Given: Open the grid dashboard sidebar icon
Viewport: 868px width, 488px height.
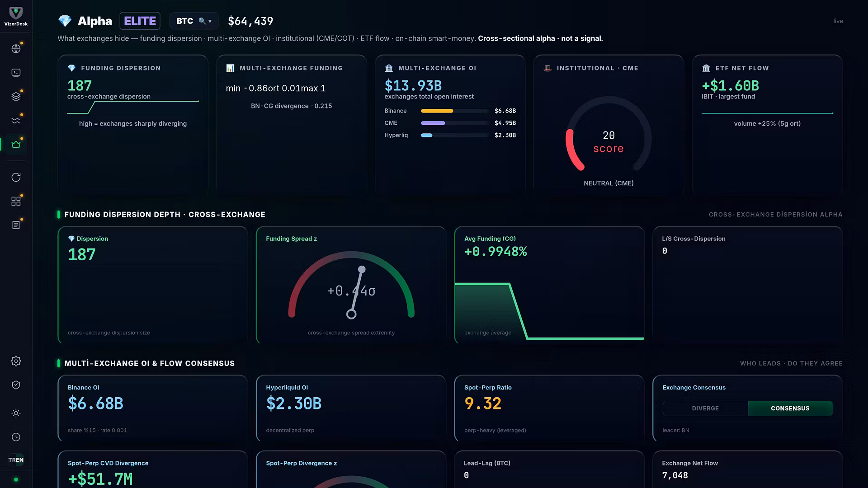Looking at the screenshot, I should (16, 201).
